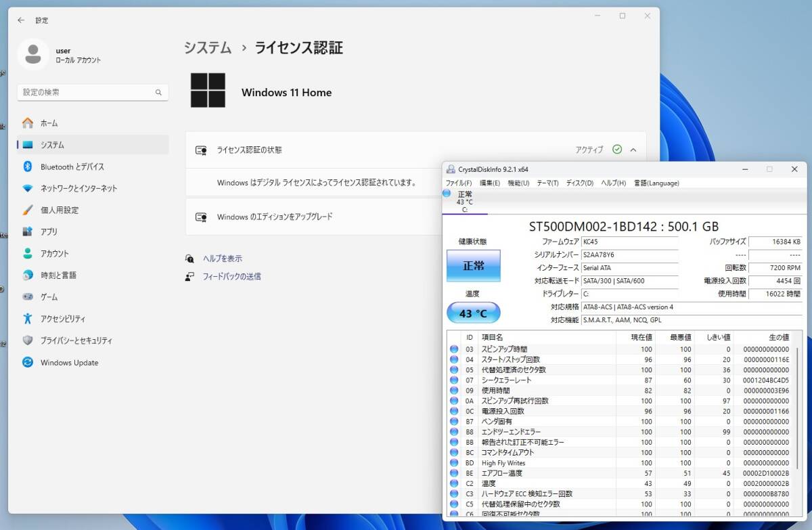This screenshot has width=812, height=530.
Task: Click the 現在値 column header
Action: [635, 337]
